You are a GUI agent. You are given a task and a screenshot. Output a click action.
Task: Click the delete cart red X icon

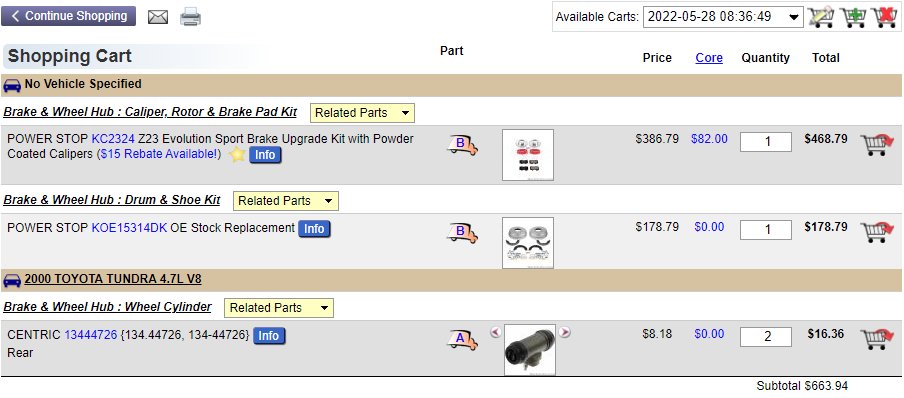coord(884,17)
